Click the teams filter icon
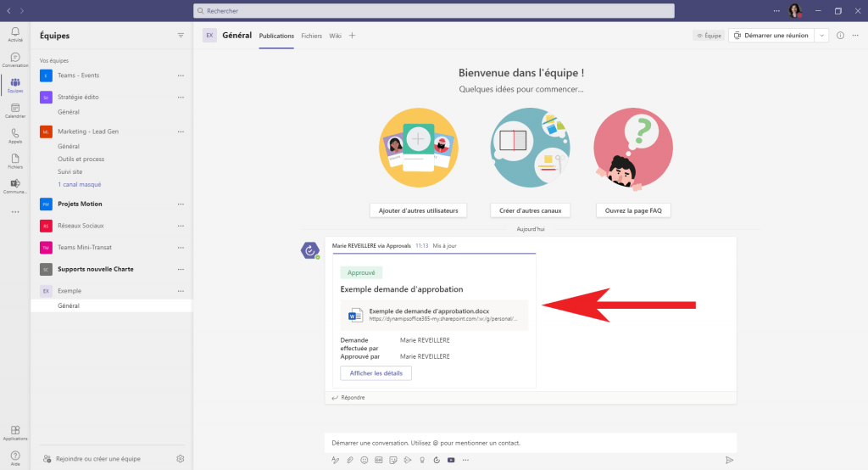The image size is (868, 470). (181, 36)
